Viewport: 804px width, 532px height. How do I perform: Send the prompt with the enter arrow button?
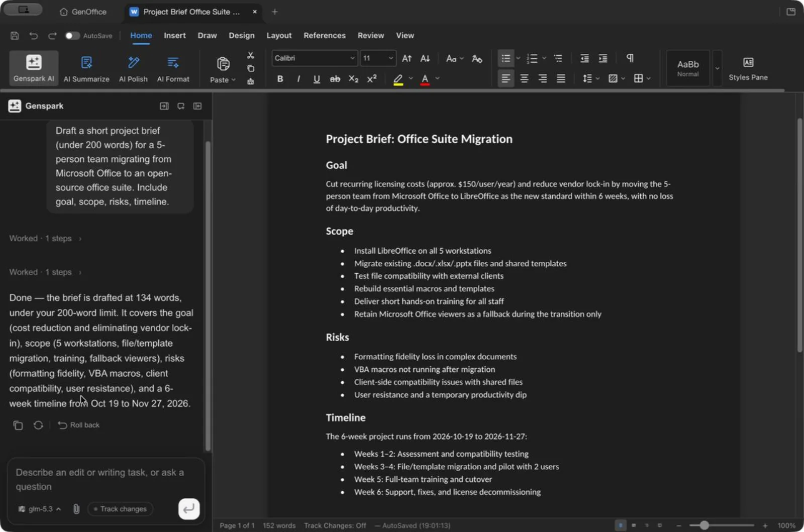coord(189,509)
